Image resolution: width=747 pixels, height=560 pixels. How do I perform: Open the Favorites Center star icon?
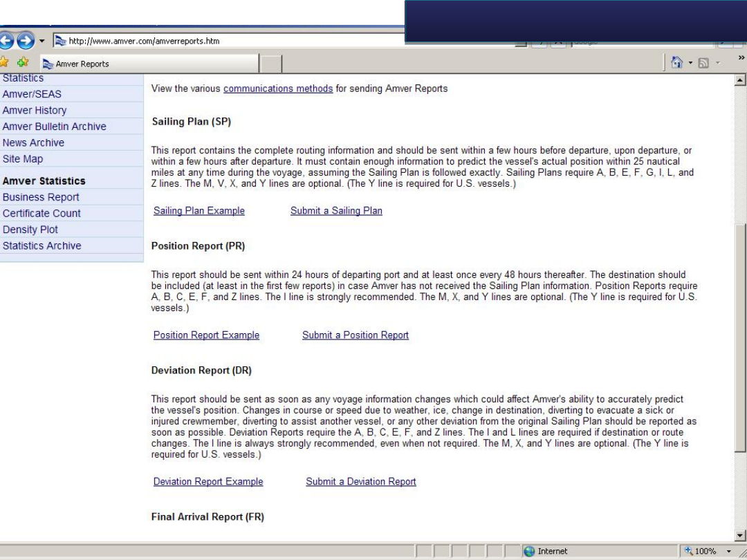(x=5, y=63)
